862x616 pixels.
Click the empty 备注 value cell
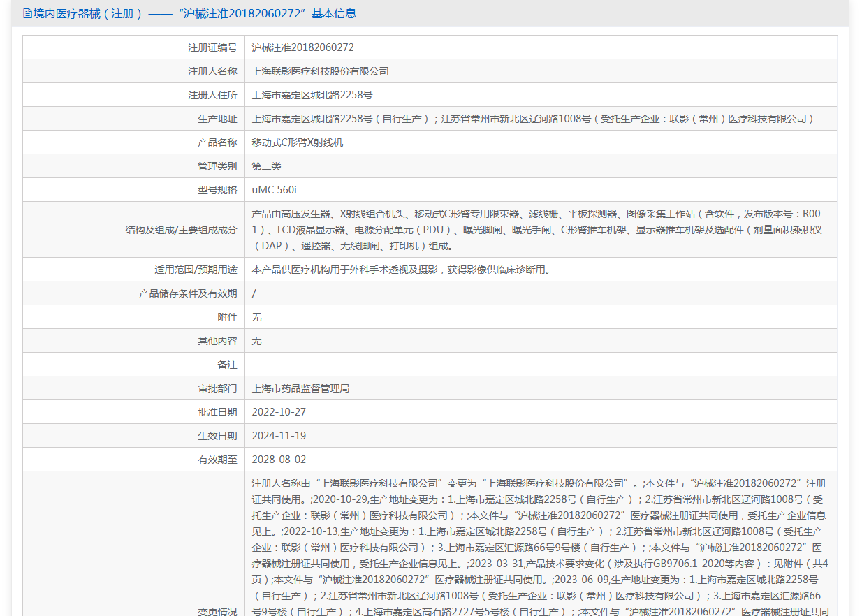tap(541, 365)
